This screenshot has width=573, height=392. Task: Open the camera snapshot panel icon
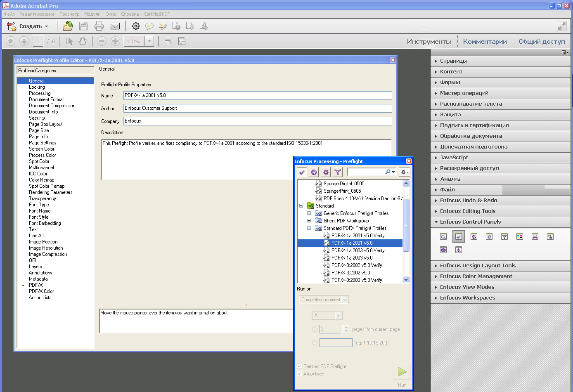[x=443, y=250]
